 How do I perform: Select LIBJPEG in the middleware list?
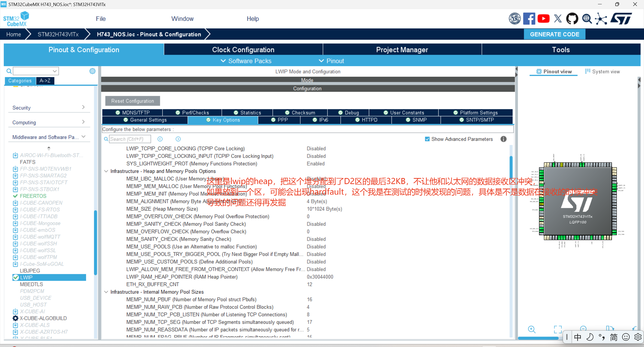[x=30, y=271]
